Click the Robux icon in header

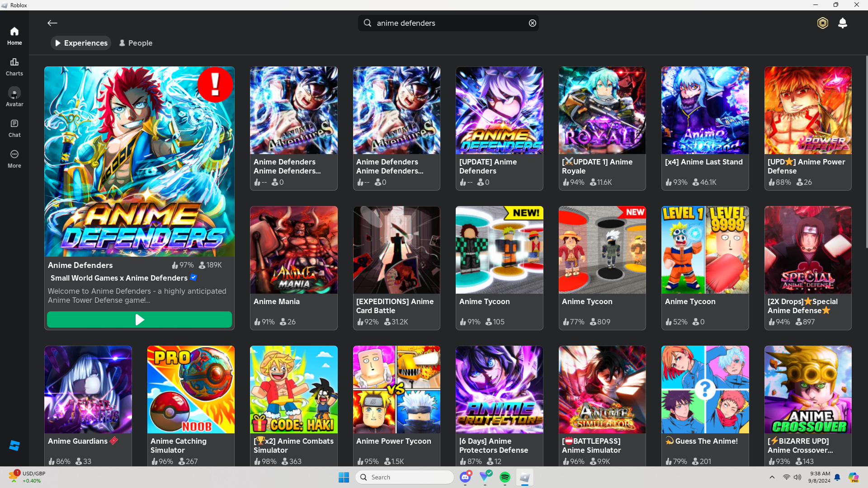tap(822, 23)
